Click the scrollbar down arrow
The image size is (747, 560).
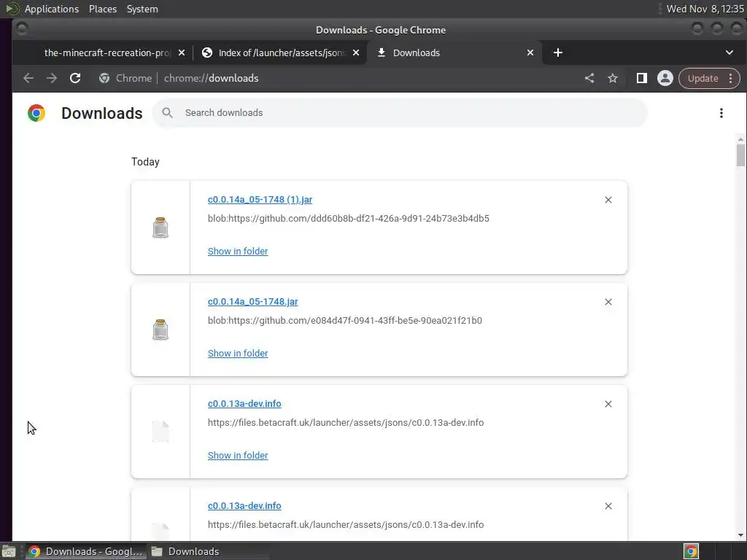pyautogui.click(x=740, y=535)
